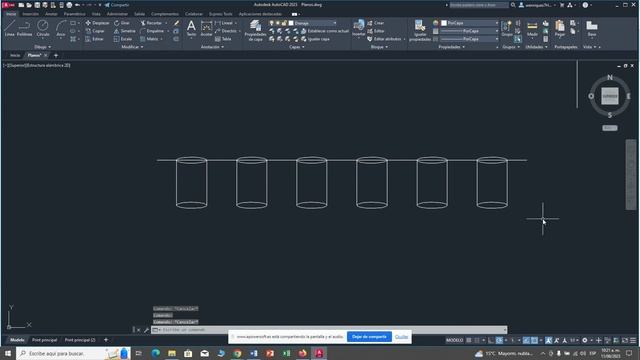The width and height of the screenshot is (640, 360).
Task: Switch to Print principal layout tab
Action: [44, 340]
